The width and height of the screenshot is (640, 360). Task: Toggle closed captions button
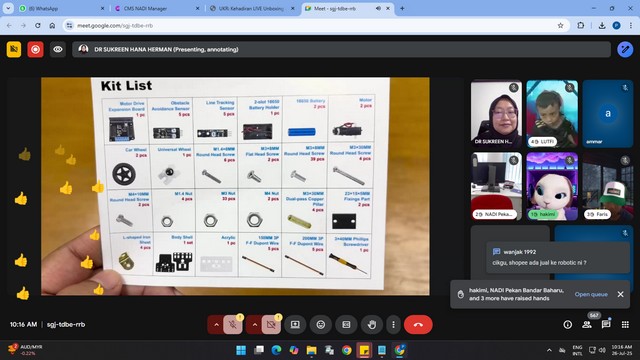coord(346,325)
